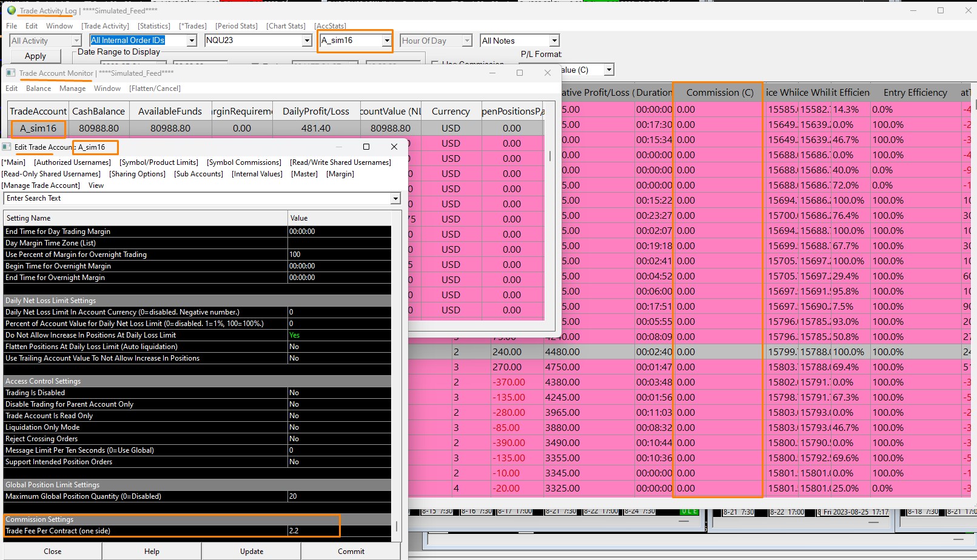Open the [Symbol Commissions] menu
The image size is (977, 560).
pos(244,162)
